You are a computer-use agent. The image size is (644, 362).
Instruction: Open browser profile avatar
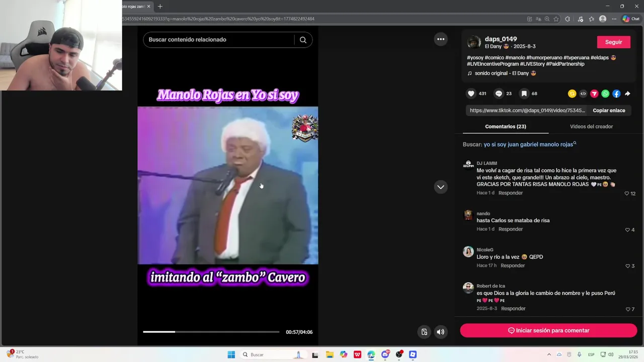point(603,19)
